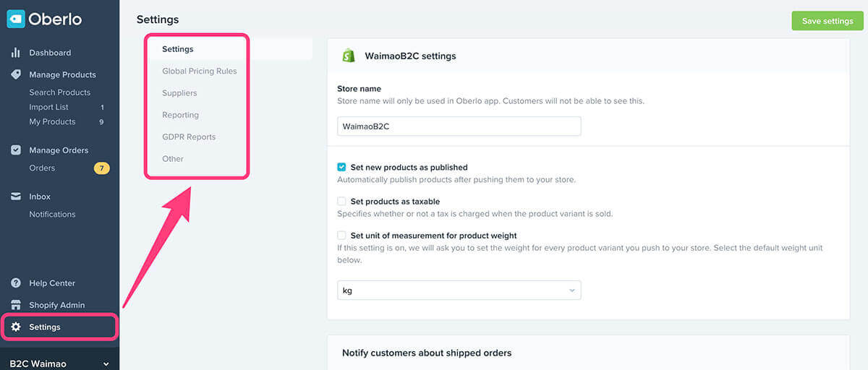Click the Shopify Admin store icon

16,305
